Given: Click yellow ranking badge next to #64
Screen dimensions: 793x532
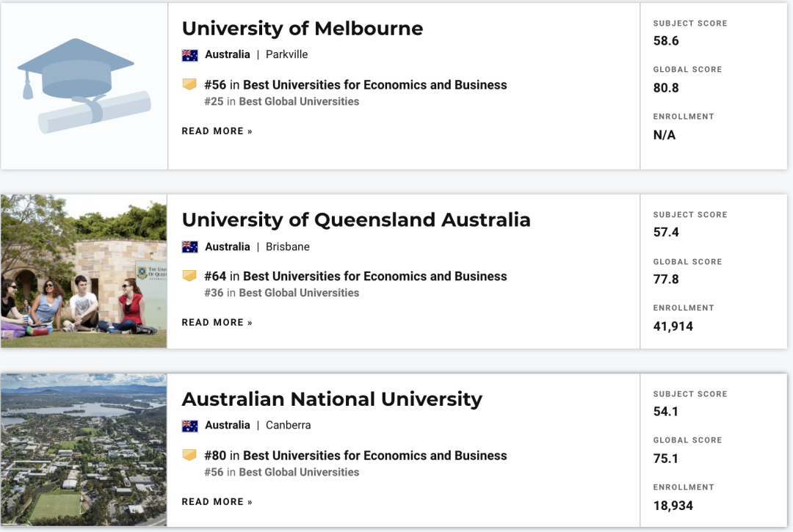Looking at the screenshot, I should pos(189,276).
